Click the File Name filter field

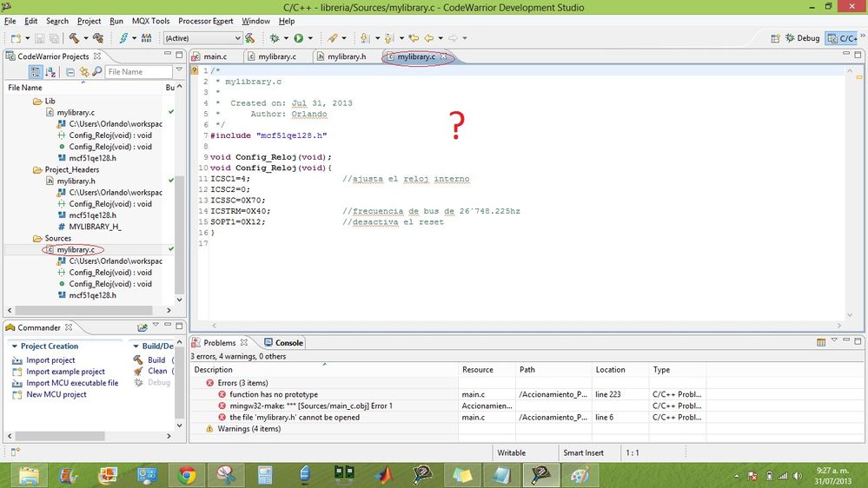pyautogui.click(x=138, y=72)
